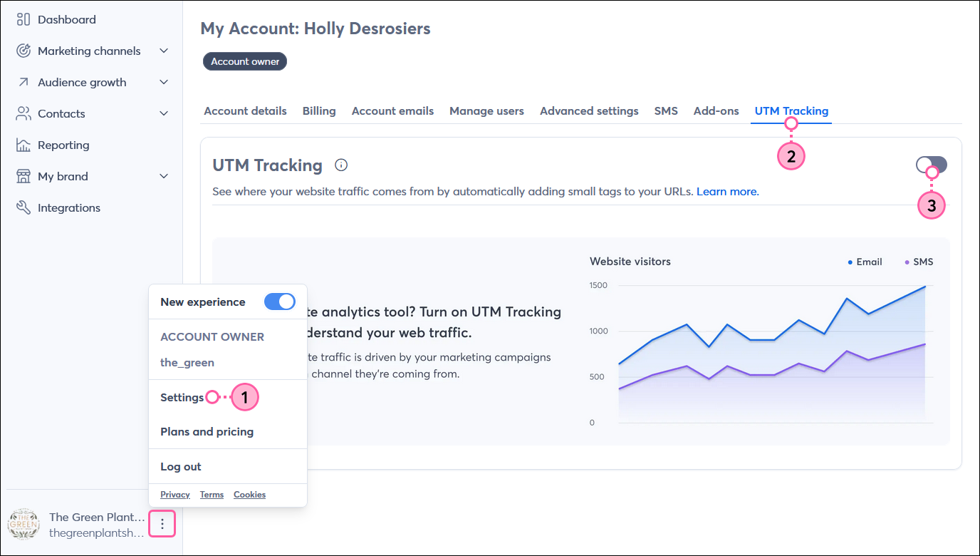Image resolution: width=980 pixels, height=556 pixels.
Task: Click the_green account name in menu
Action: click(187, 363)
